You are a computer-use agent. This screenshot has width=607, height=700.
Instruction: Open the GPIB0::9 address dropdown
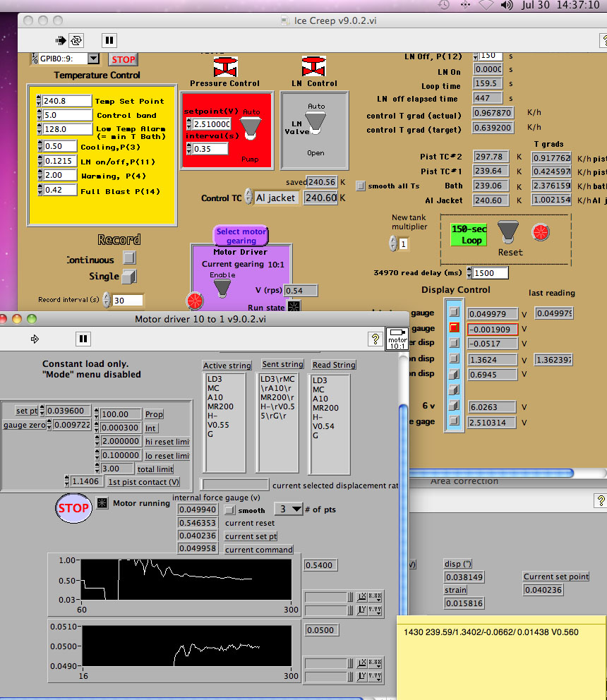click(x=92, y=59)
